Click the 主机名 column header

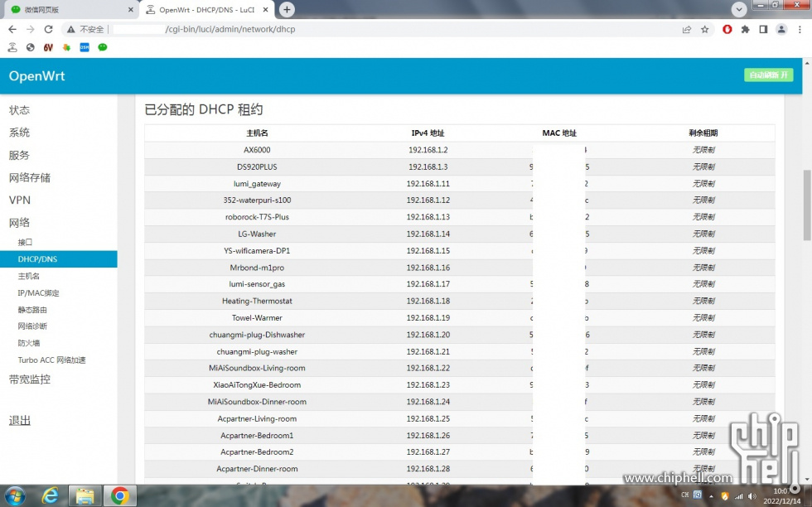pyautogui.click(x=257, y=133)
